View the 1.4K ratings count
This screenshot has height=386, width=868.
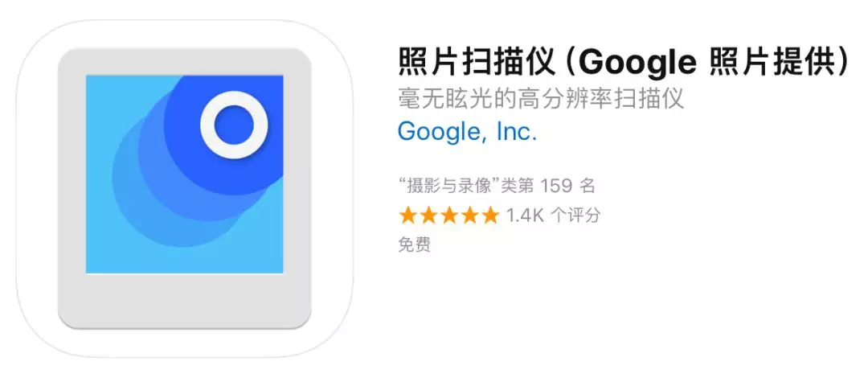tap(526, 216)
